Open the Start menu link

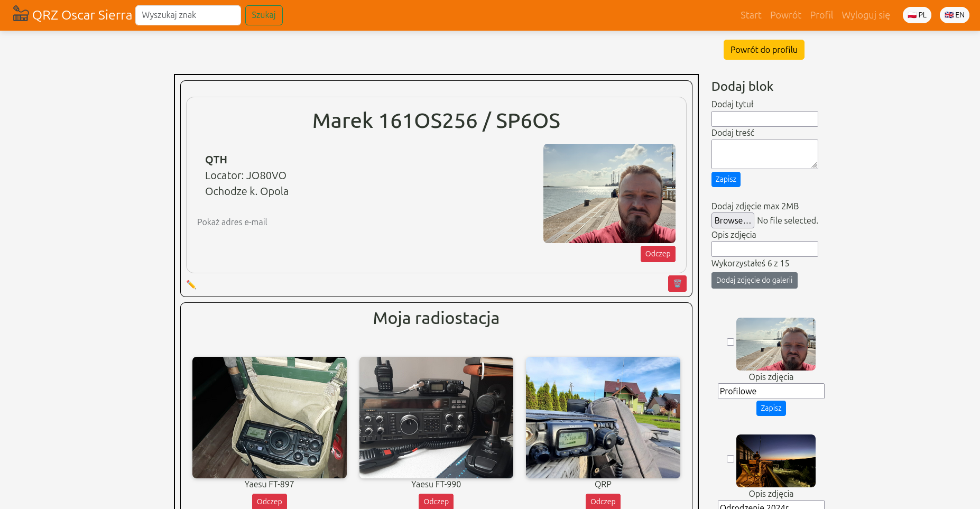click(750, 15)
